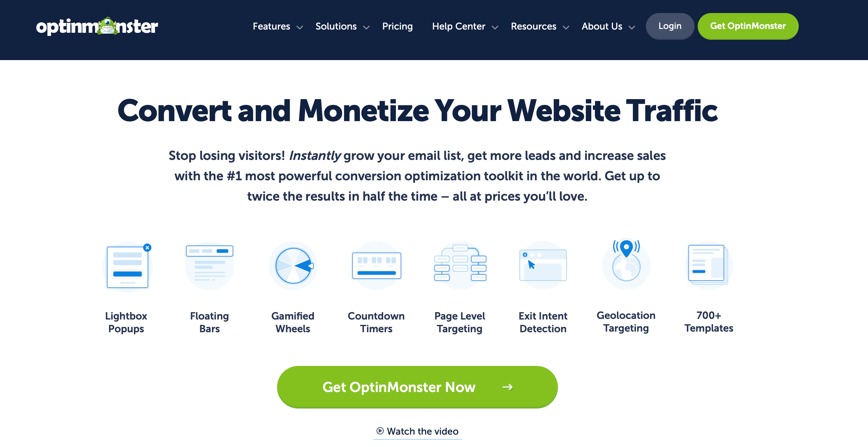The height and width of the screenshot is (447, 868).
Task: Click the Pricing menu item
Action: [x=397, y=26]
